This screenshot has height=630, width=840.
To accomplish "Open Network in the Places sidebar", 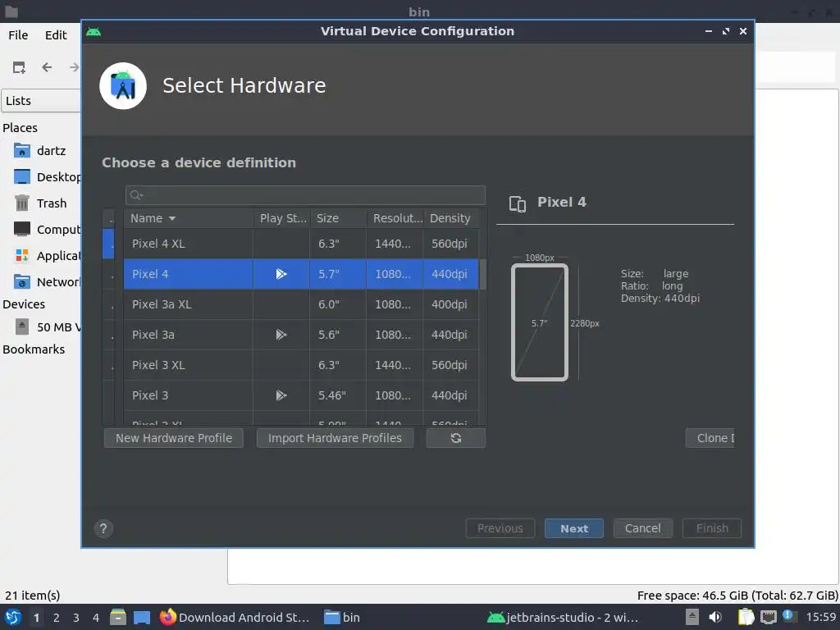I will click(47, 282).
